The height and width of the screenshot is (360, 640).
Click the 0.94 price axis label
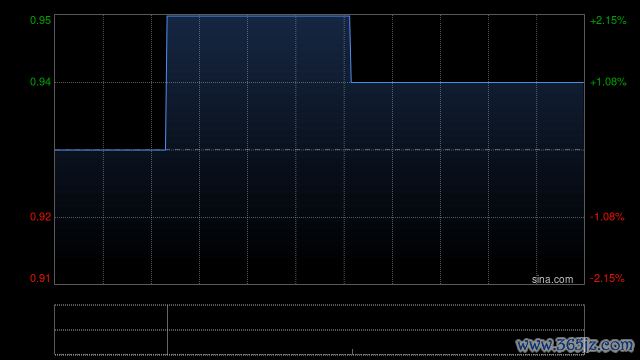point(40,82)
